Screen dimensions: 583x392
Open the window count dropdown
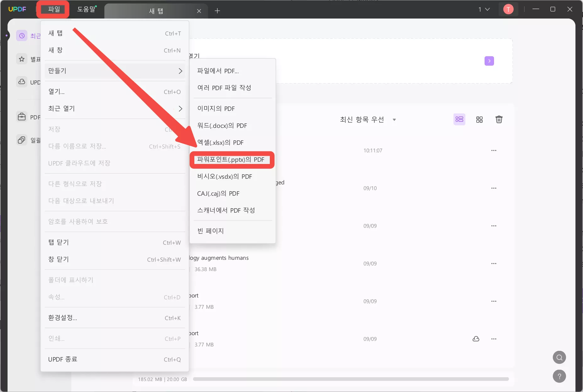[484, 9]
